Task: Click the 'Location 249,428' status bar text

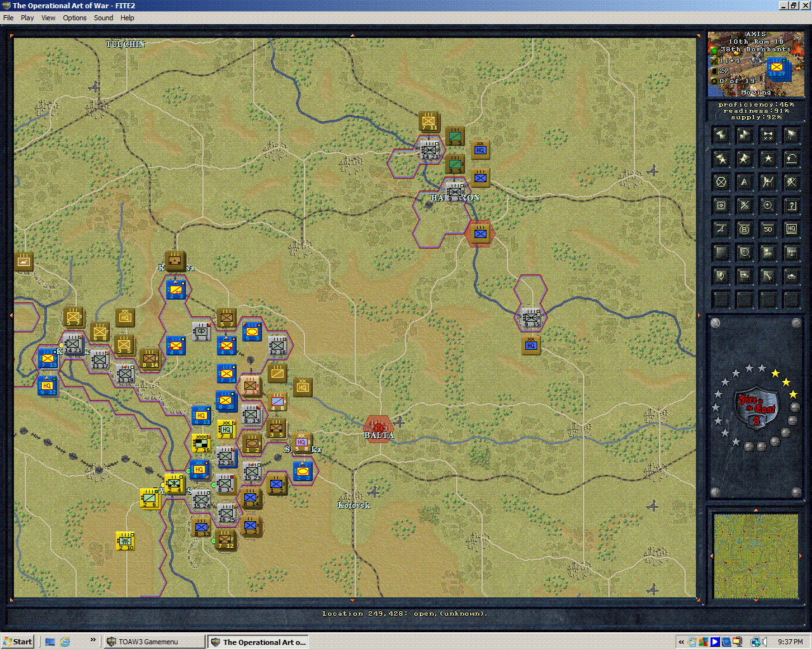Action: tap(404, 614)
